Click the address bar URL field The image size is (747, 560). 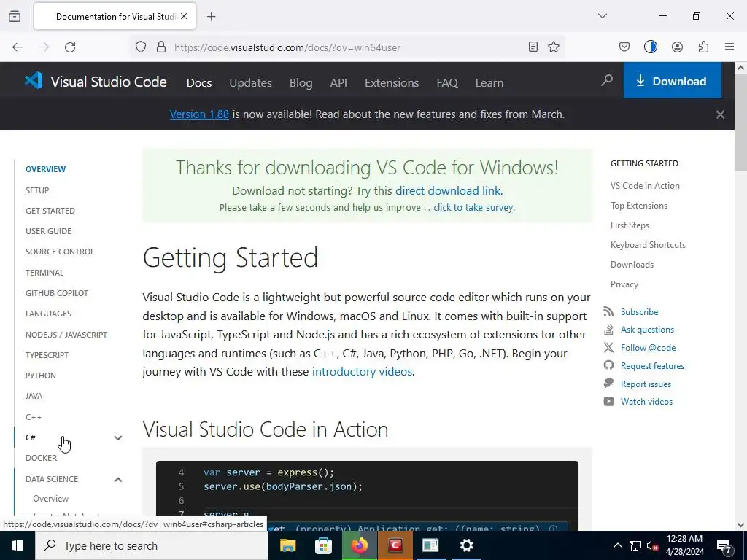(348, 47)
